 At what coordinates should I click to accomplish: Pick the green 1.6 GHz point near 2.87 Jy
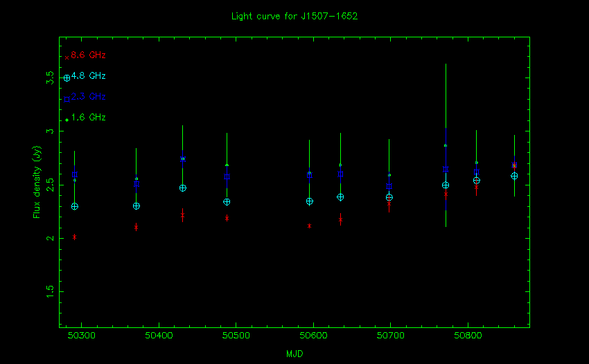point(446,145)
